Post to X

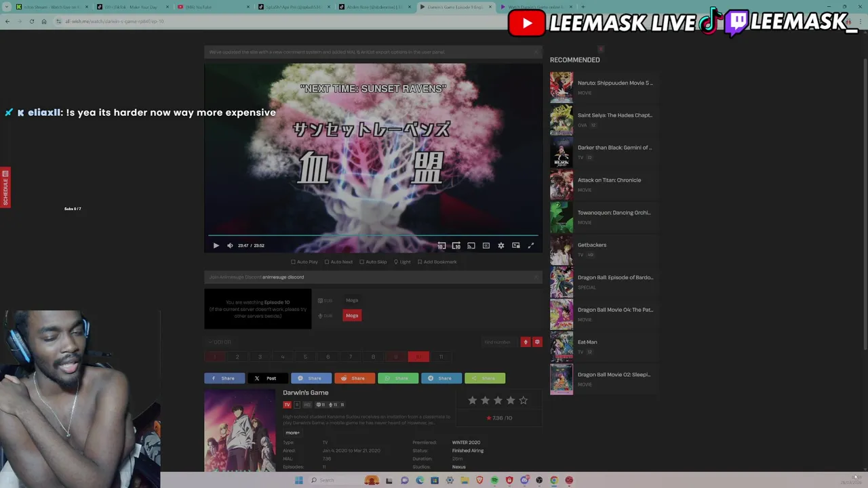(x=268, y=378)
